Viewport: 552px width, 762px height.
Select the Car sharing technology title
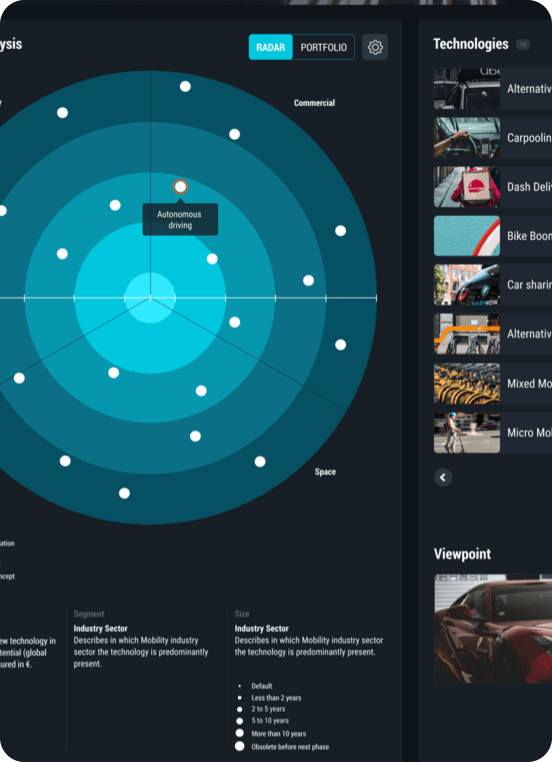click(529, 285)
